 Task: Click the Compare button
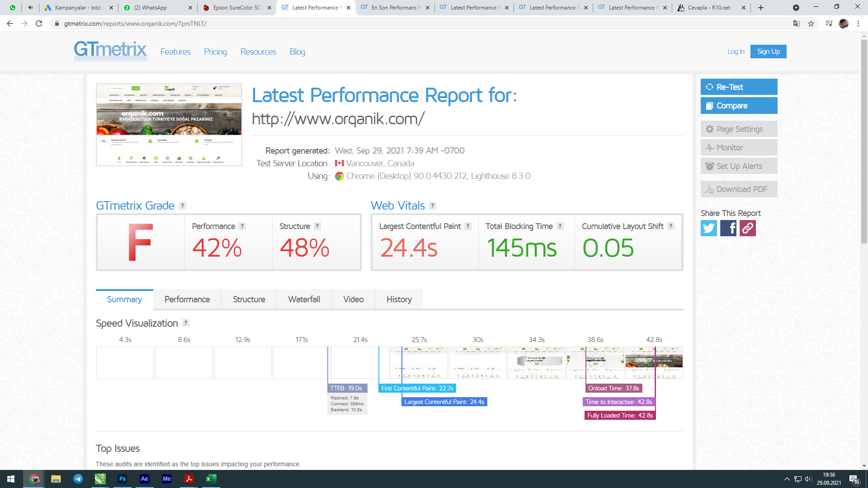click(739, 105)
